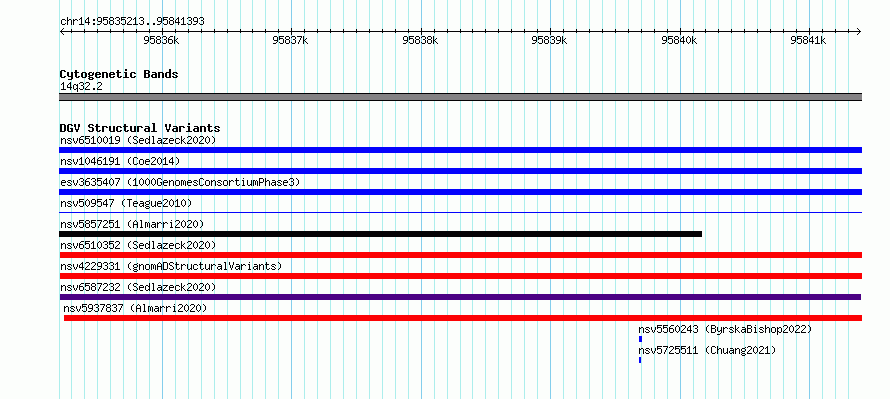890x399 pixels.
Task: Click the gray 14q32.2 cytogenetic band bar
Action: [460, 97]
